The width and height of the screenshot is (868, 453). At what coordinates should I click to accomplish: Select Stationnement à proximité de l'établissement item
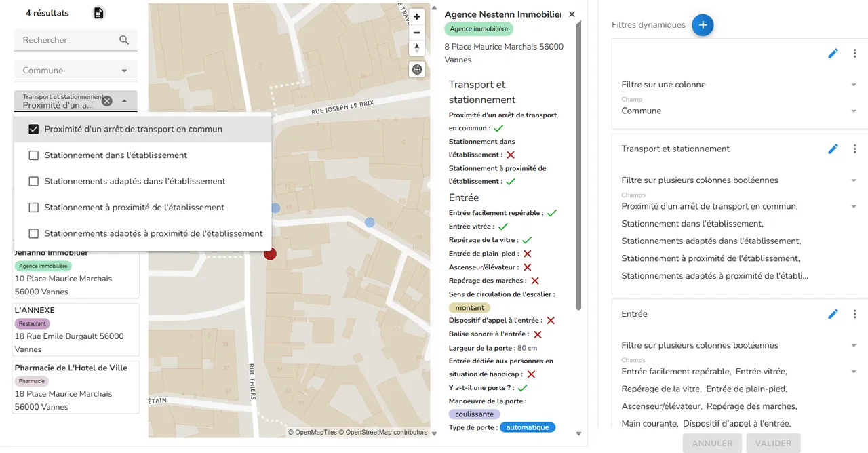click(142, 208)
